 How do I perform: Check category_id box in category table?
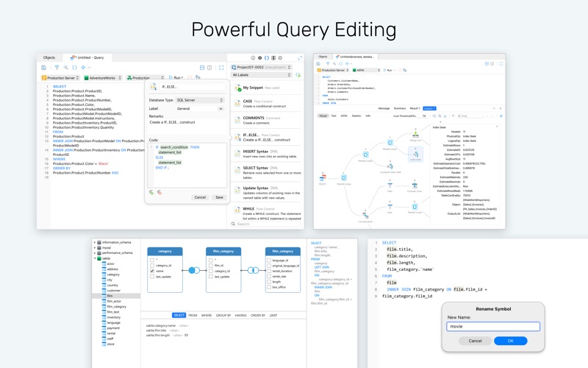tap(152, 265)
